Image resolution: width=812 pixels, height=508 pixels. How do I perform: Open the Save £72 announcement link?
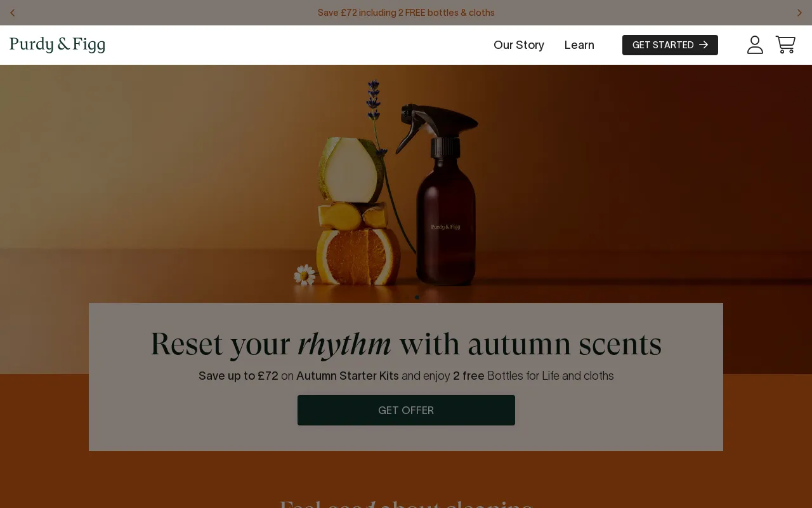tap(406, 13)
